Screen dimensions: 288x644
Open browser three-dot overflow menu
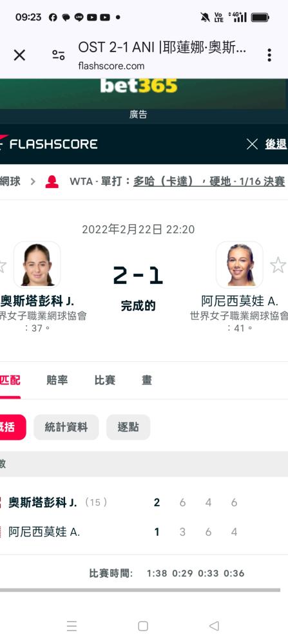tap(269, 55)
